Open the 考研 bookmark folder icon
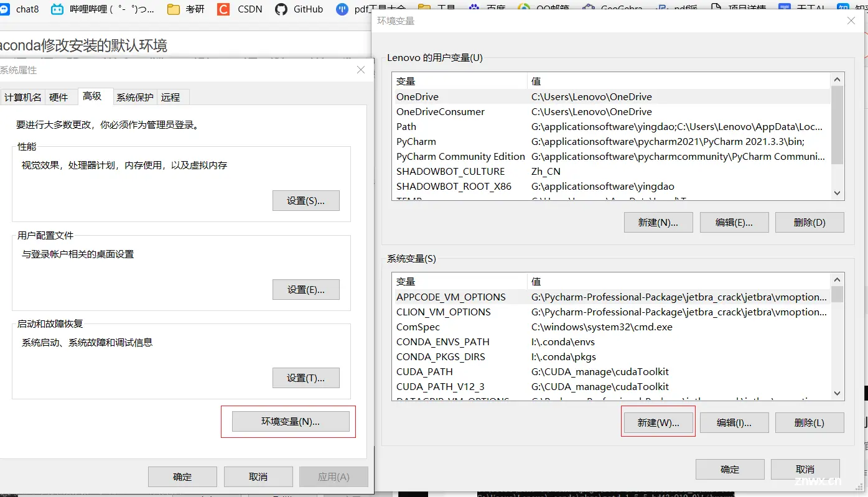 [x=174, y=9]
